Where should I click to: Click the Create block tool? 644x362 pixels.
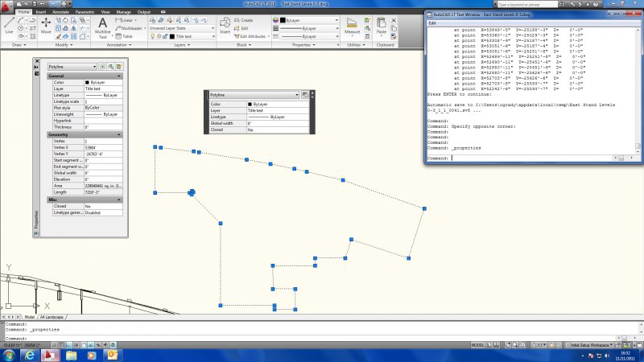(x=243, y=20)
